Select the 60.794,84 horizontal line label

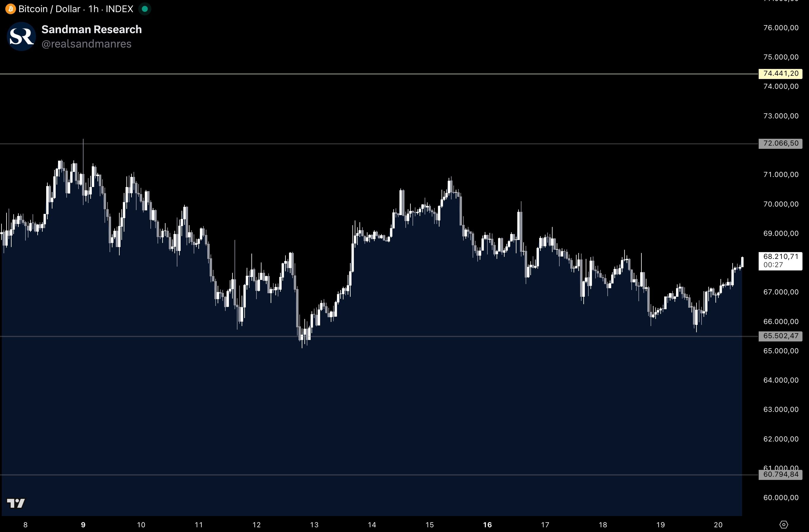pyautogui.click(x=781, y=474)
